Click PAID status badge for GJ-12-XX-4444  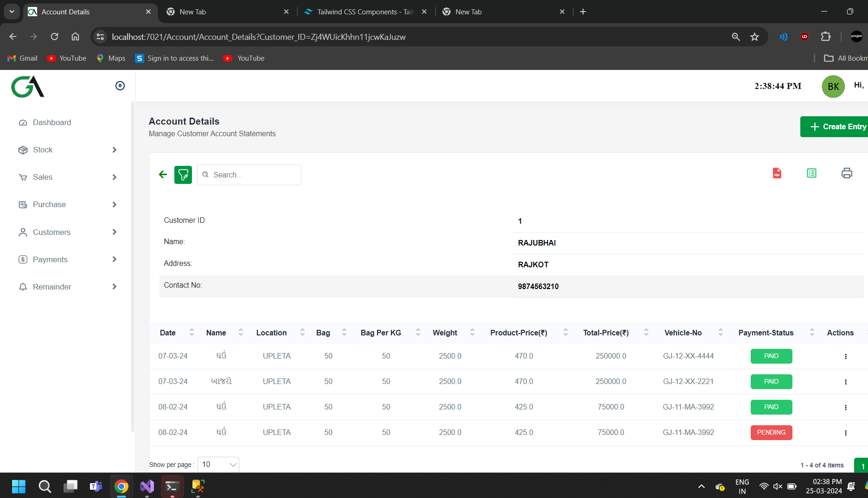tap(771, 356)
